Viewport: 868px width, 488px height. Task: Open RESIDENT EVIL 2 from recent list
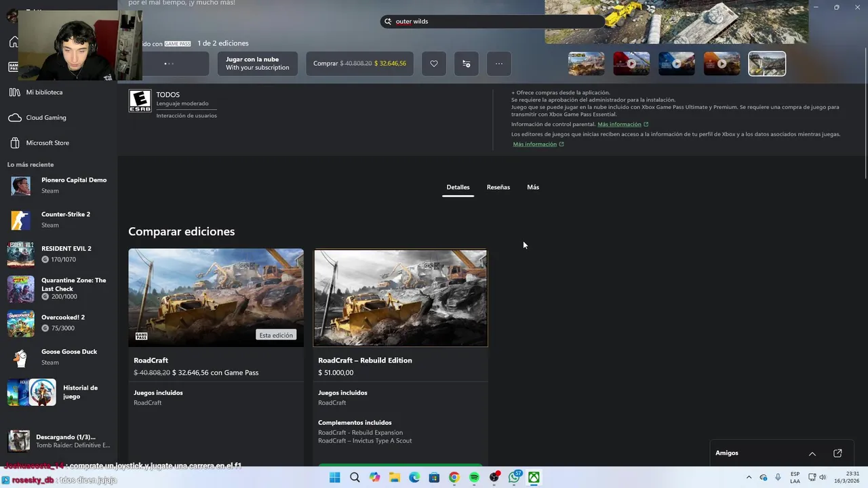point(58,254)
